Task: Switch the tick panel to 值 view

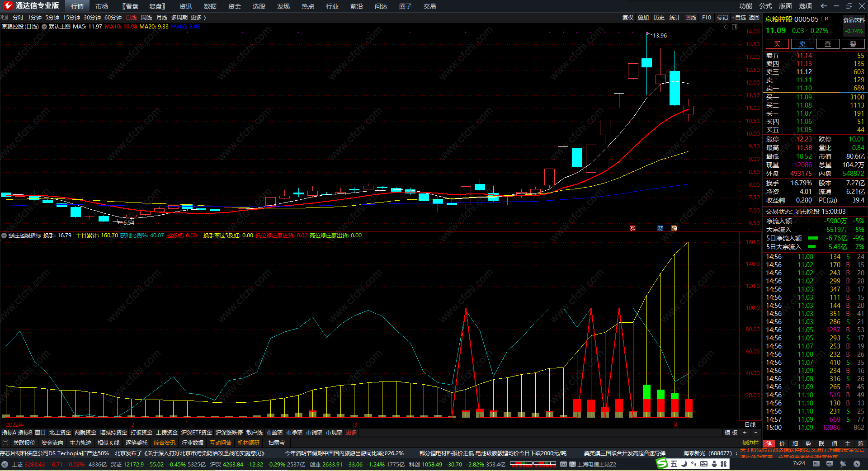Action: (835, 443)
